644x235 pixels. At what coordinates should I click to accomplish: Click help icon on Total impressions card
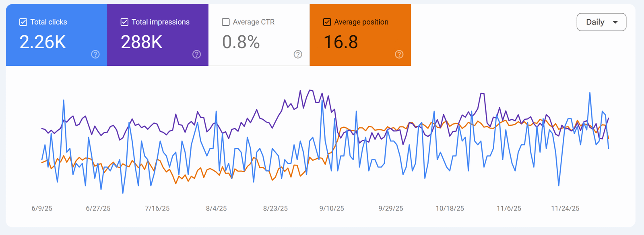pos(196,54)
